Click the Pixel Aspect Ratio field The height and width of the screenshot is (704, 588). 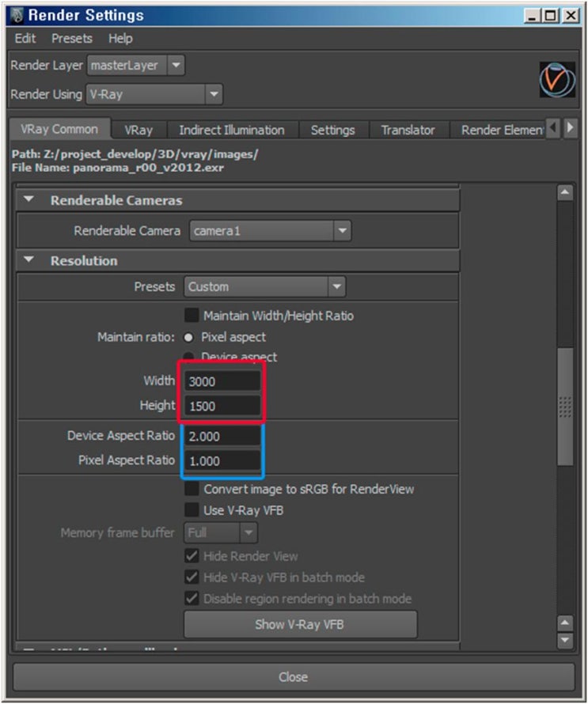click(x=223, y=461)
